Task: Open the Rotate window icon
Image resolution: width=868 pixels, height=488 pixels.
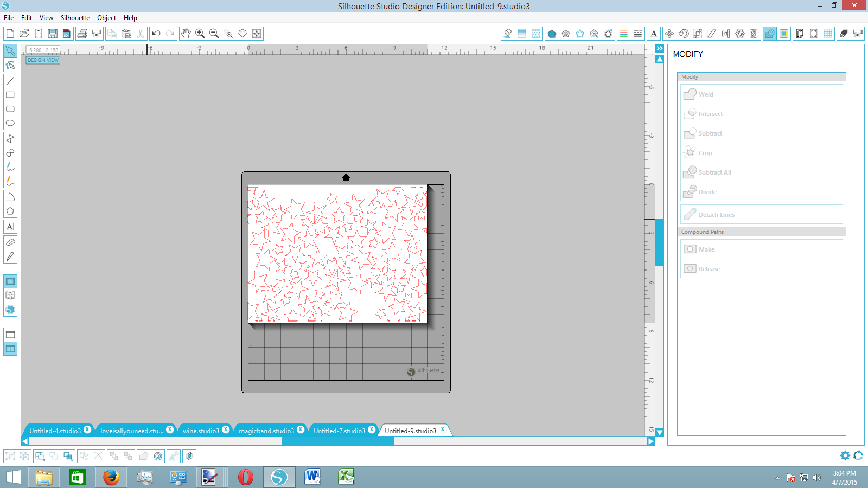Action: point(684,34)
